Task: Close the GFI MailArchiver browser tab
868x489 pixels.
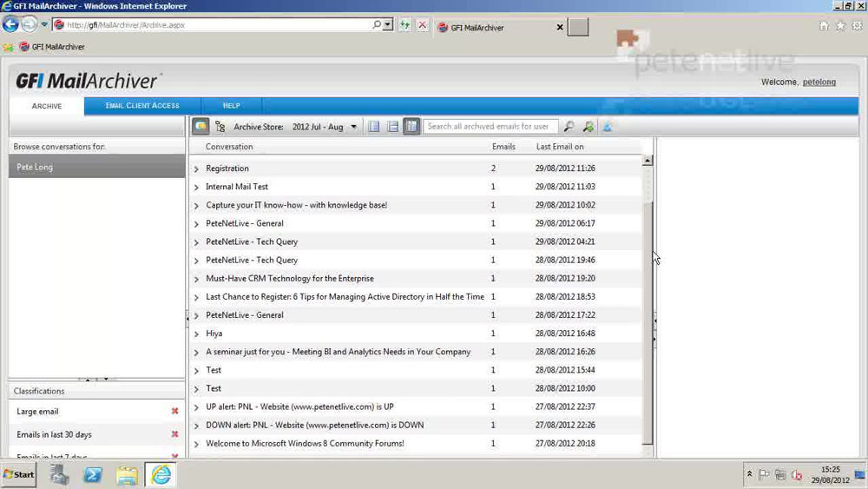Action: tap(560, 27)
